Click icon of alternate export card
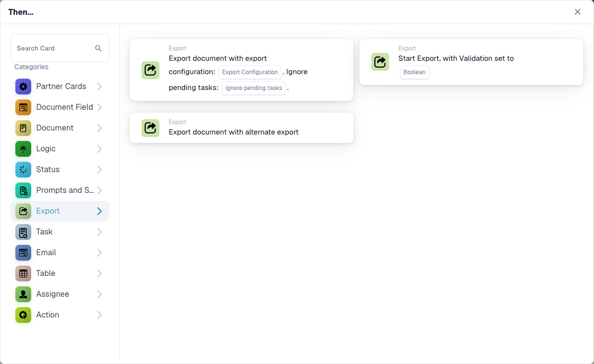 pyautogui.click(x=150, y=128)
